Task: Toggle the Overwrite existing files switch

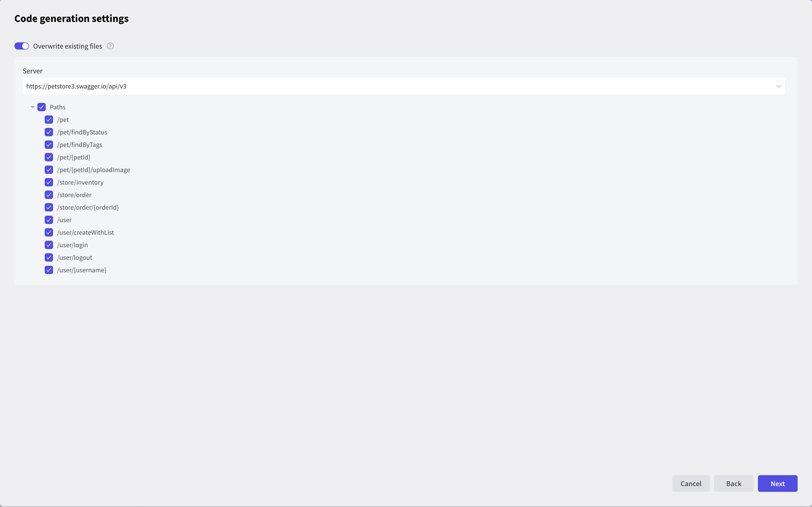Action: [x=22, y=46]
